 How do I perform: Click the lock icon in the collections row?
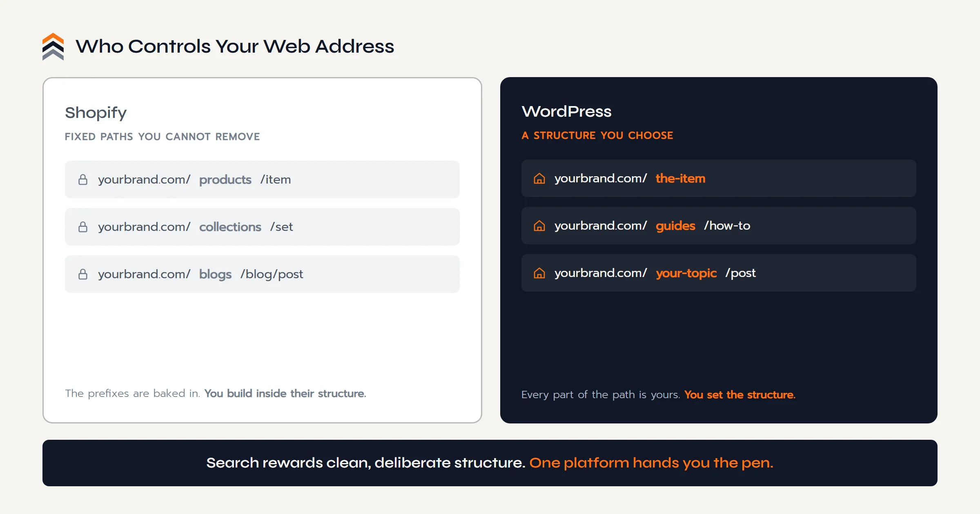coord(83,227)
